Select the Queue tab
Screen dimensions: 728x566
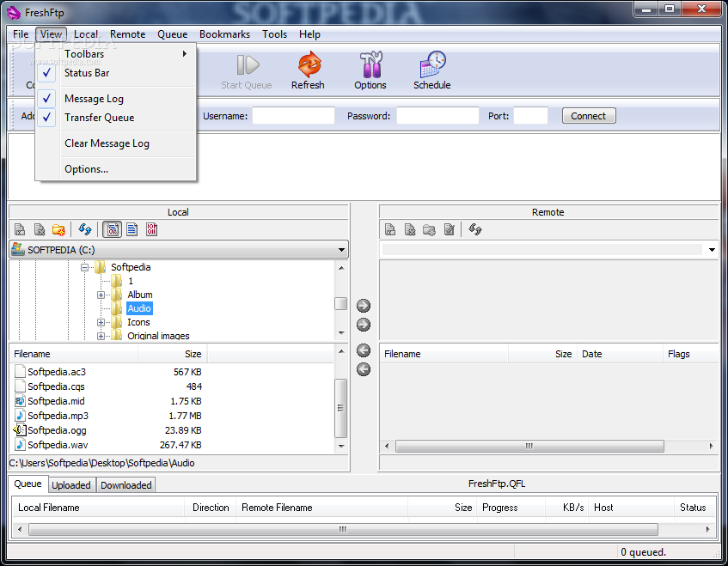click(28, 484)
